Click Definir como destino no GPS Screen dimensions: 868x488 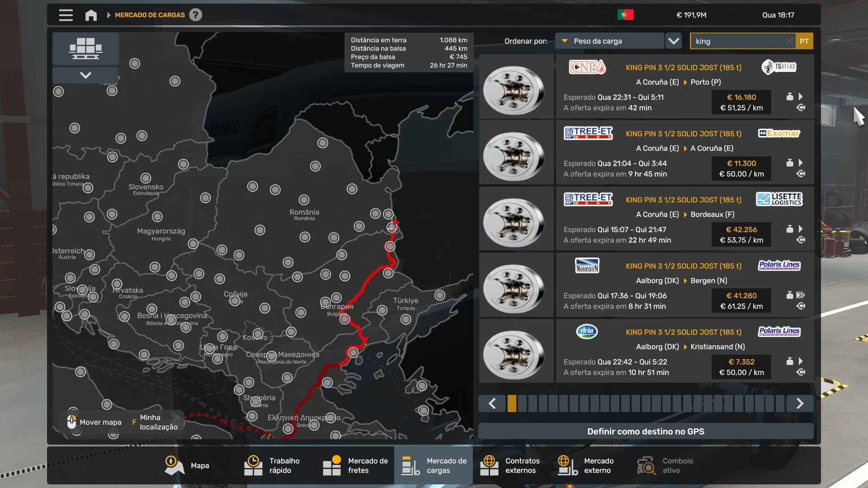coord(646,432)
